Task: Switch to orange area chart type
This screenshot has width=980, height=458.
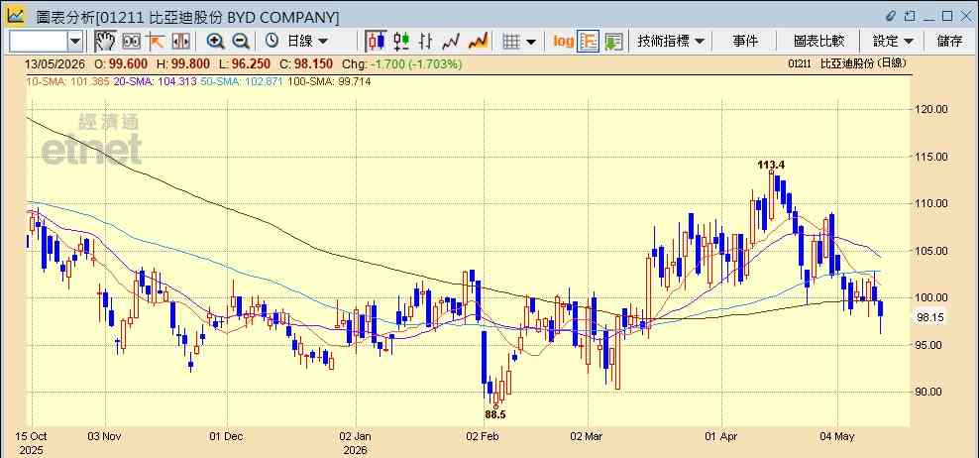Action: [479, 42]
